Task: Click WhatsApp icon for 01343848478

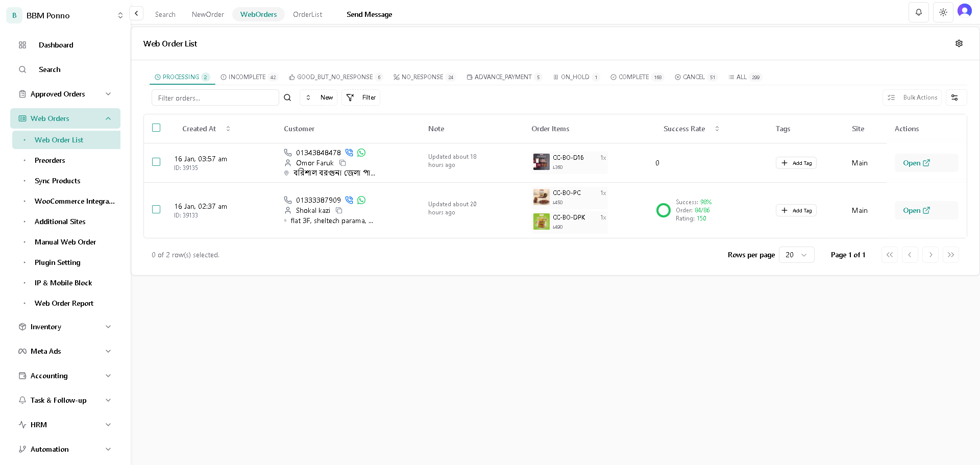Action: (x=361, y=153)
